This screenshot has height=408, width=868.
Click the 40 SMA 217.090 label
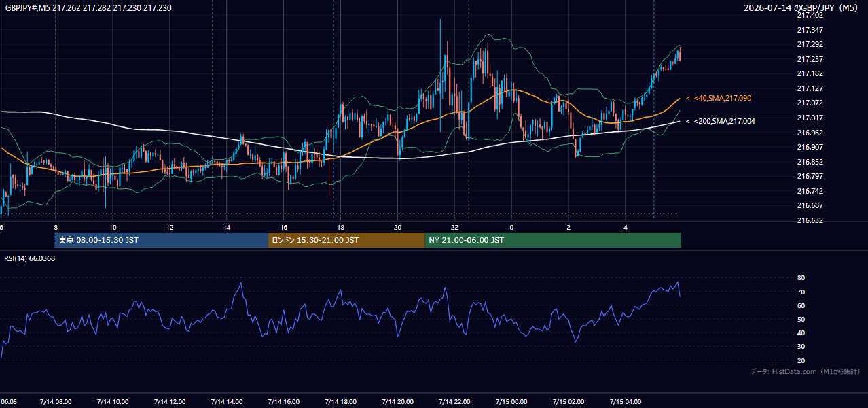point(719,99)
